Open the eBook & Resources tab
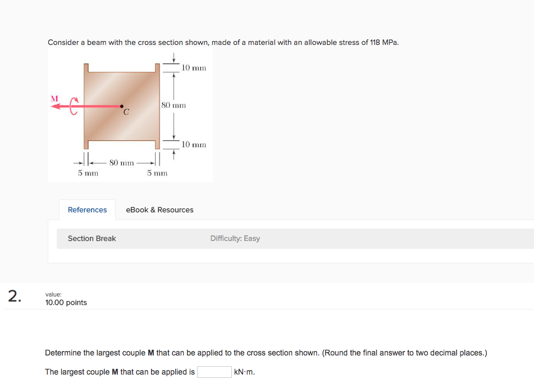This screenshot has width=534, height=392. (x=159, y=209)
